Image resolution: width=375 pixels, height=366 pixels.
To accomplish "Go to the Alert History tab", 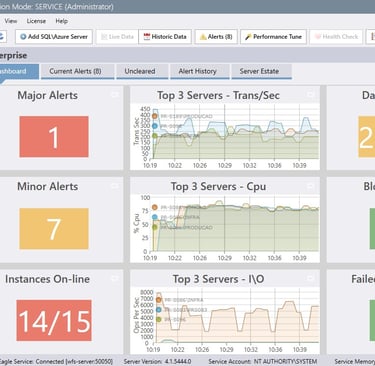I will (199, 71).
